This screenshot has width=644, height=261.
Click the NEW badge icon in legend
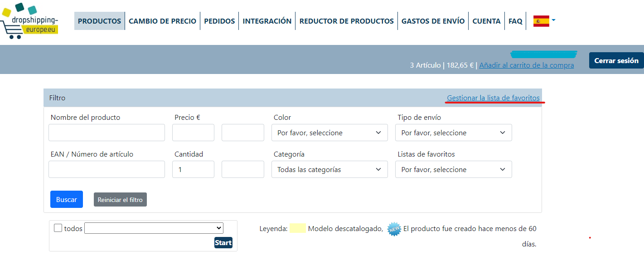[394, 229]
